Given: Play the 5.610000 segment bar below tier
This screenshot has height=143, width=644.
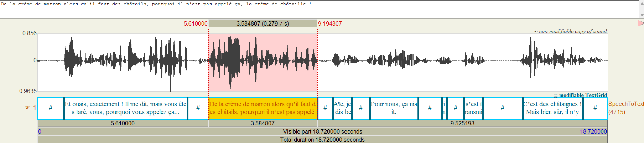Looking at the screenshot, I should coord(123,123).
